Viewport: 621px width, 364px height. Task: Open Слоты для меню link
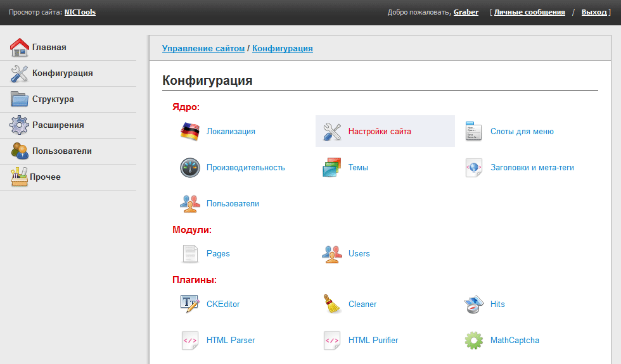tap(522, 132)
